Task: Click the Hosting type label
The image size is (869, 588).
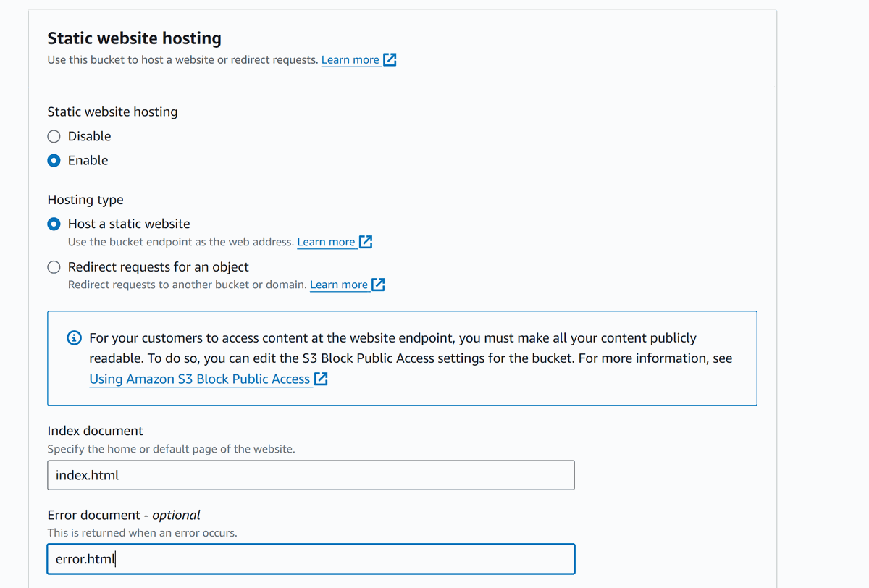Action: (x=85, y=200)
